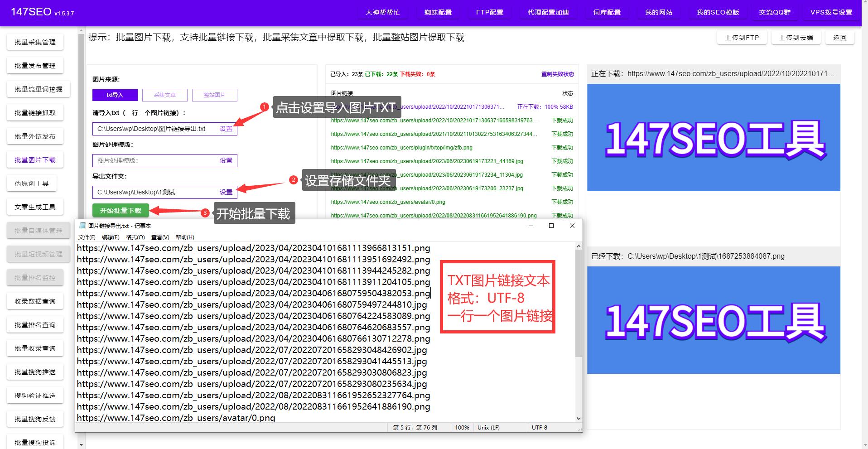Open 批量收录查询 in the sidebar

click(35, 348)
